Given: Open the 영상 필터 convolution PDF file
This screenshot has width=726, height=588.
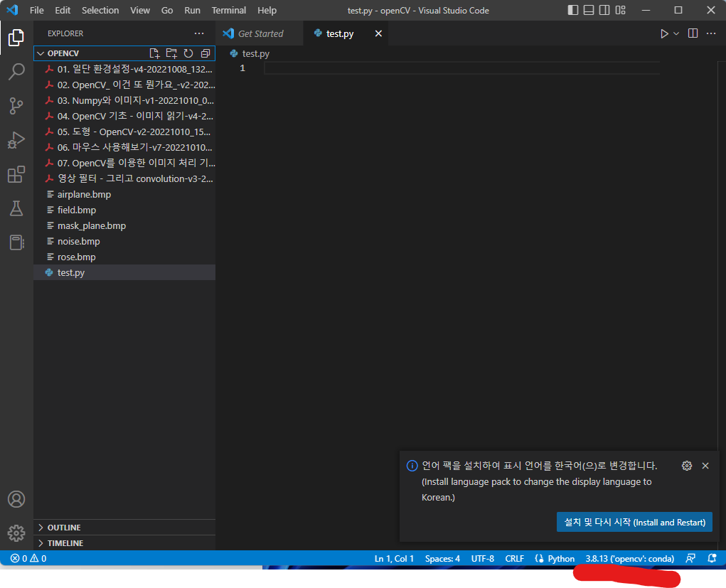Looking at the screenshot, I should 124,178.
